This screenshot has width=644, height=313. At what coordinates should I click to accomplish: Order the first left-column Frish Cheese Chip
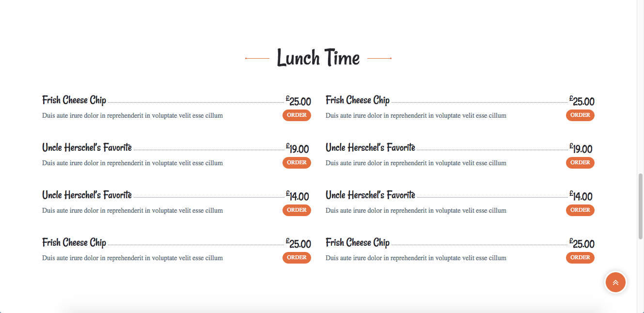point(297,115)
